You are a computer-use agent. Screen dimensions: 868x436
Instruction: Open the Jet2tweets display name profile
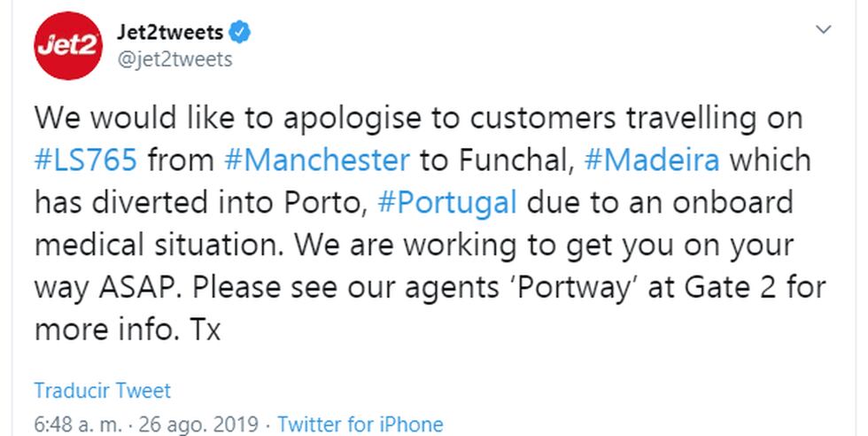[x=170, y=34]
